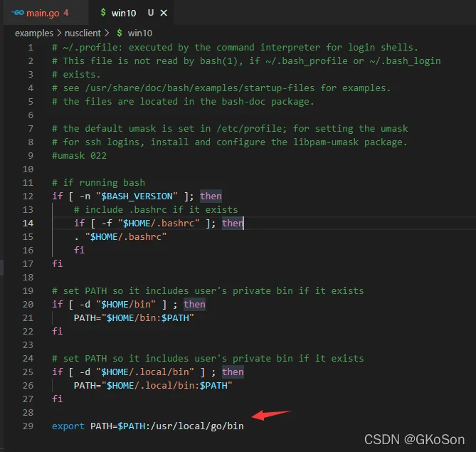476x452 pixels.
Task: Click "$HOME/.local/bin" string on line 25
Action: pos(145,372)
